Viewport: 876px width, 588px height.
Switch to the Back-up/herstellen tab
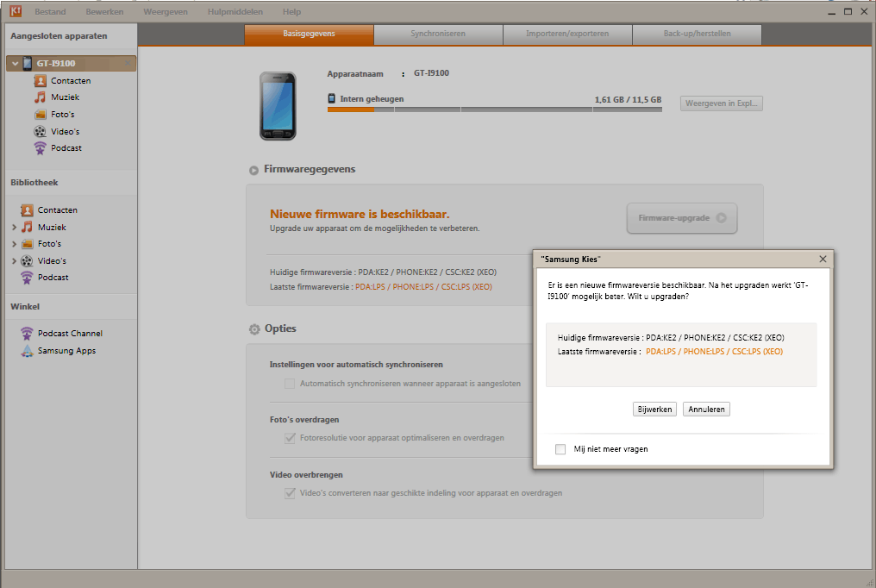[698, 34]
